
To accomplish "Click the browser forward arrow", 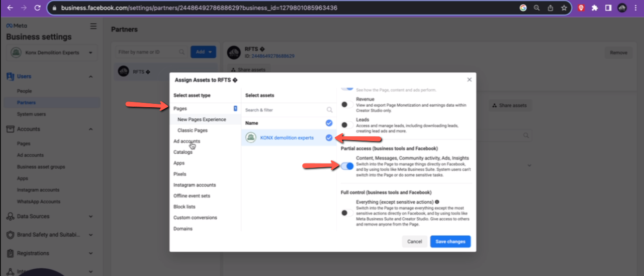I will [x=24, y=8].
